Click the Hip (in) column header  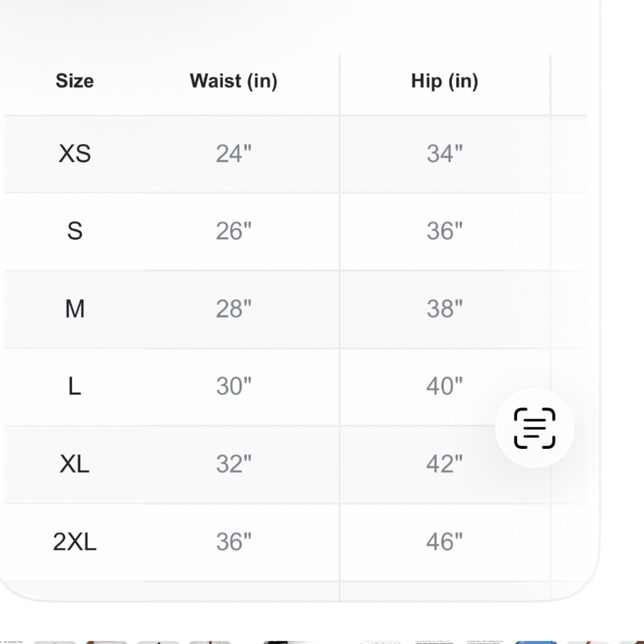pyautogui.click(x=444, y=81)
